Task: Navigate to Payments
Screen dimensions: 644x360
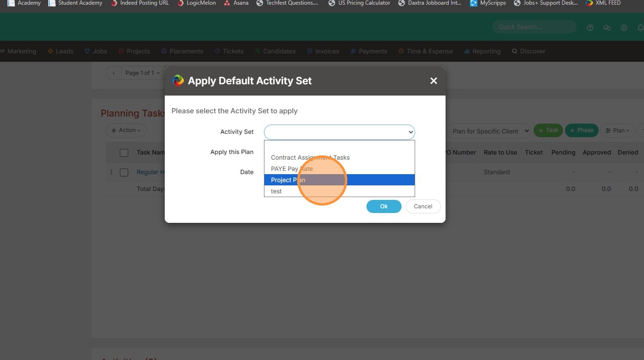Action: click(369, 51)
